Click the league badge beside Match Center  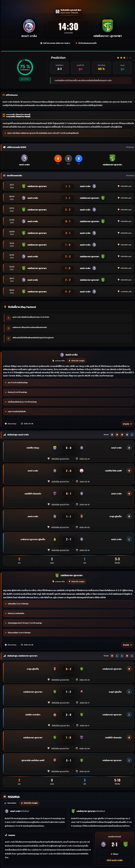[x=58, y=11]
